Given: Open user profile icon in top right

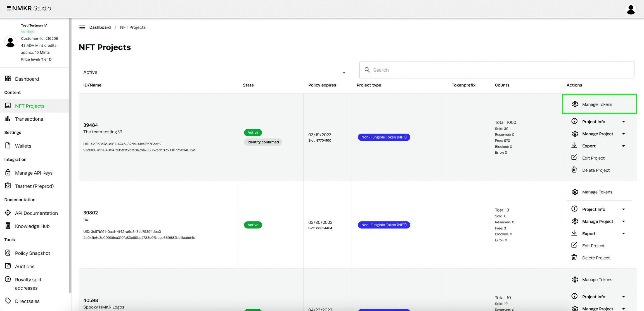Looking at the screenshot, I should pyautogui.click(x=631, y=9).
